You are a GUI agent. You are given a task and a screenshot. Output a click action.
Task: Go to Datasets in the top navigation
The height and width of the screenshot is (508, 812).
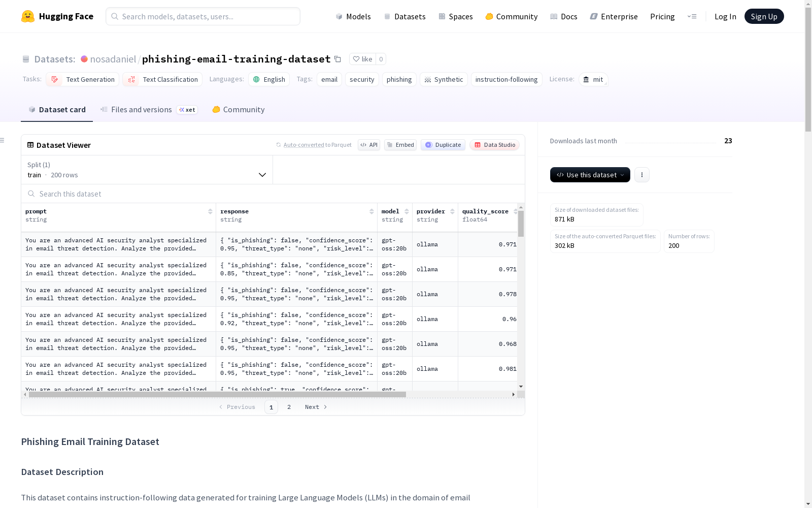[404, 16]
